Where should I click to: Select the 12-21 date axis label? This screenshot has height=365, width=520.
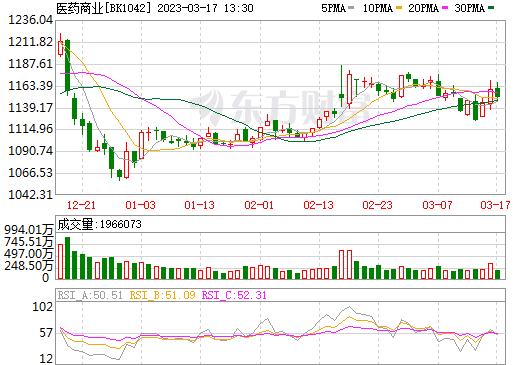pyautogui.click(x=81, y=205)
